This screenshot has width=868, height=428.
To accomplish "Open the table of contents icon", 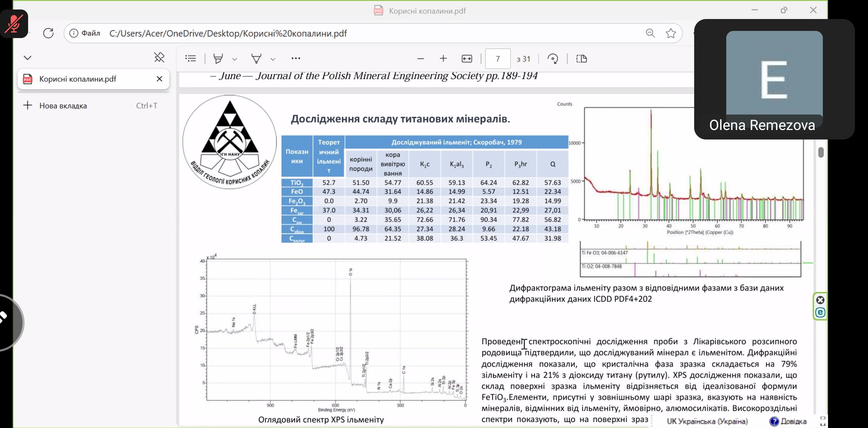I will pos(190,59).
